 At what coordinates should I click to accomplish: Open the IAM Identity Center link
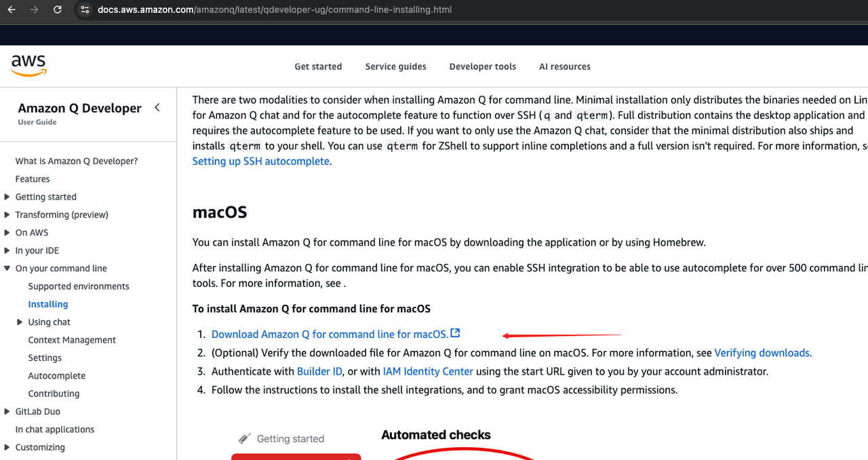coord(428,371)
